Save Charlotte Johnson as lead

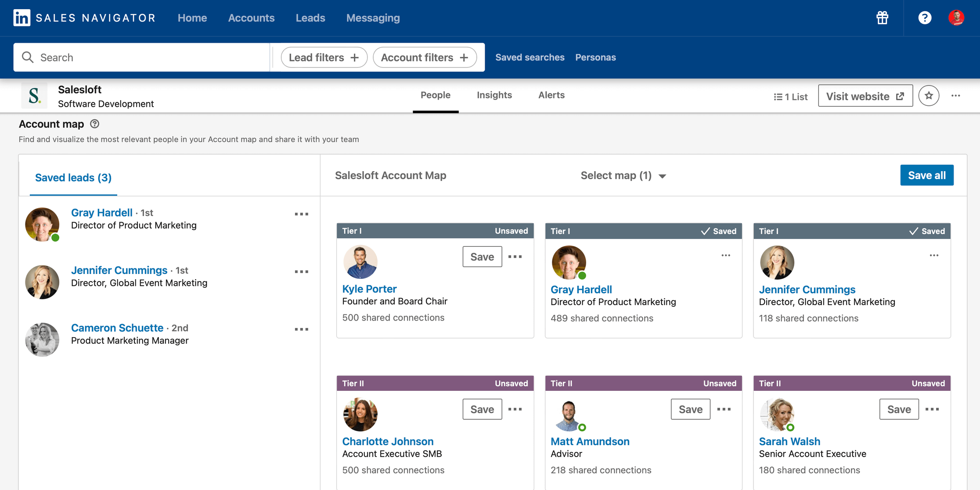482,409
